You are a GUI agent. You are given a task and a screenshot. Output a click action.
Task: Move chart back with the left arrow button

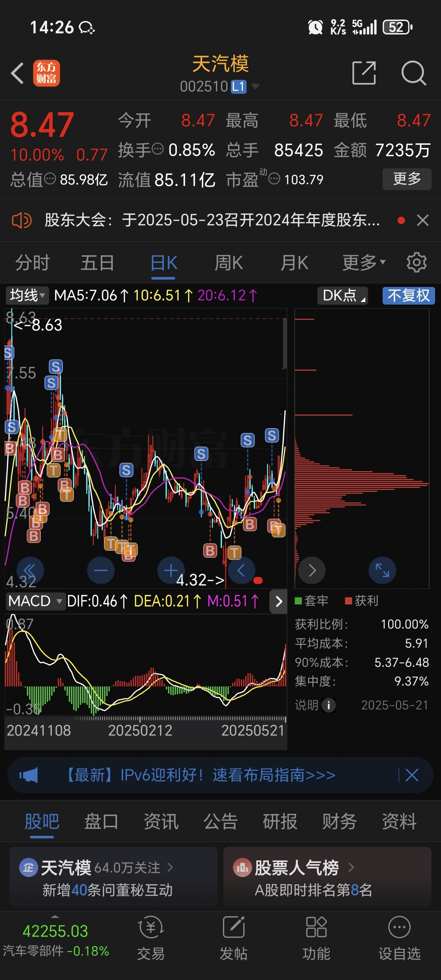click(x=241, y=570)
